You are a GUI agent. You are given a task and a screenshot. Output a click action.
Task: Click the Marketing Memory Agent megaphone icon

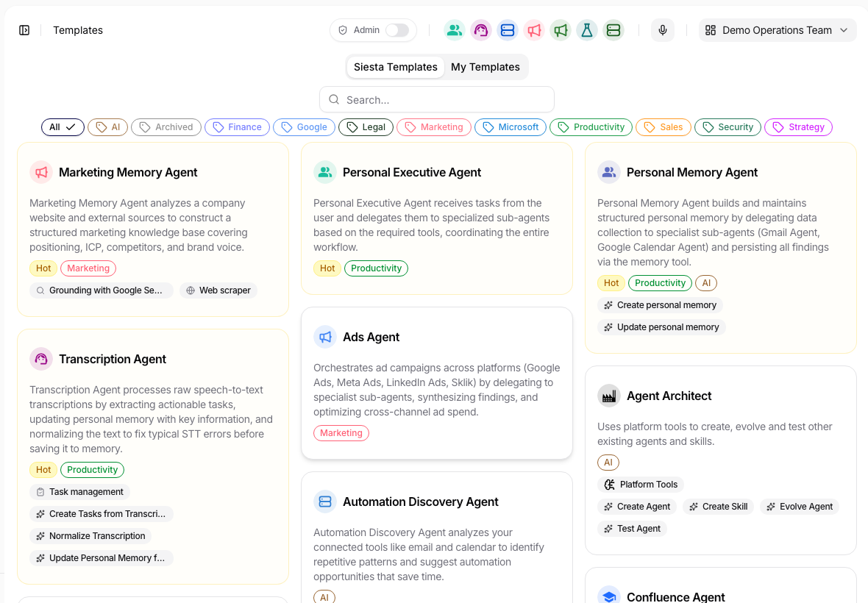(x=41, y=172)
